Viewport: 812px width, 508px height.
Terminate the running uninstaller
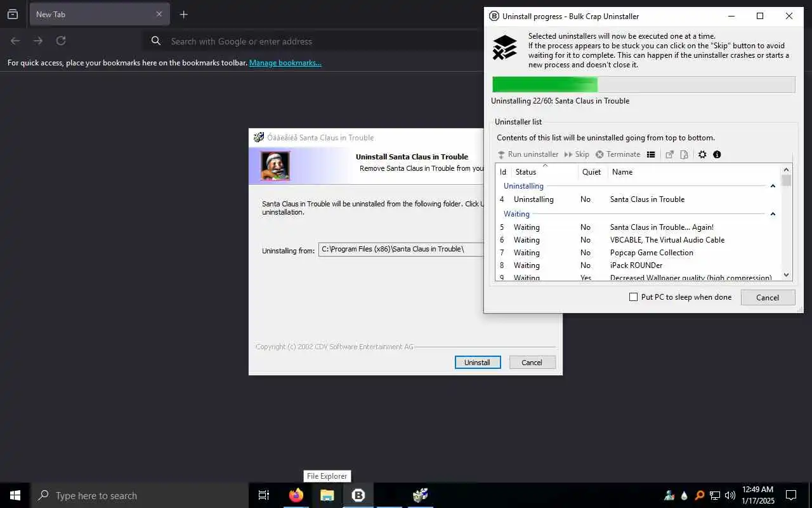point(618,154)
